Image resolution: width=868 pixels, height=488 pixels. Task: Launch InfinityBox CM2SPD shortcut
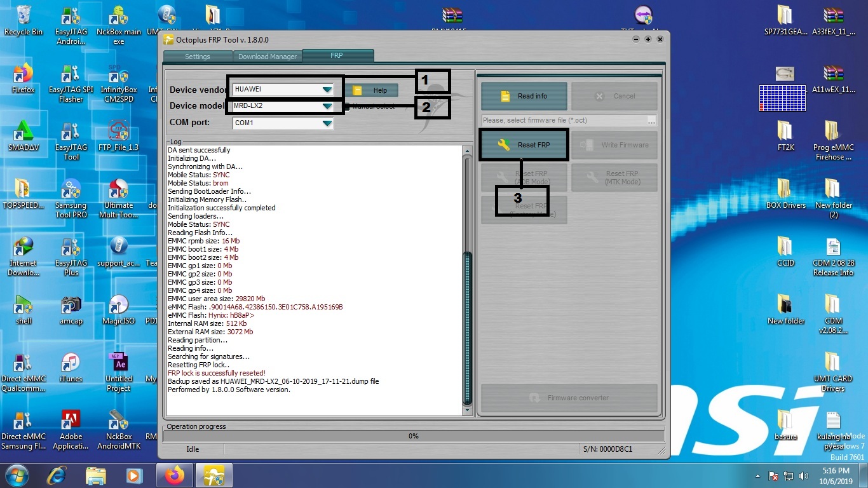119,83
